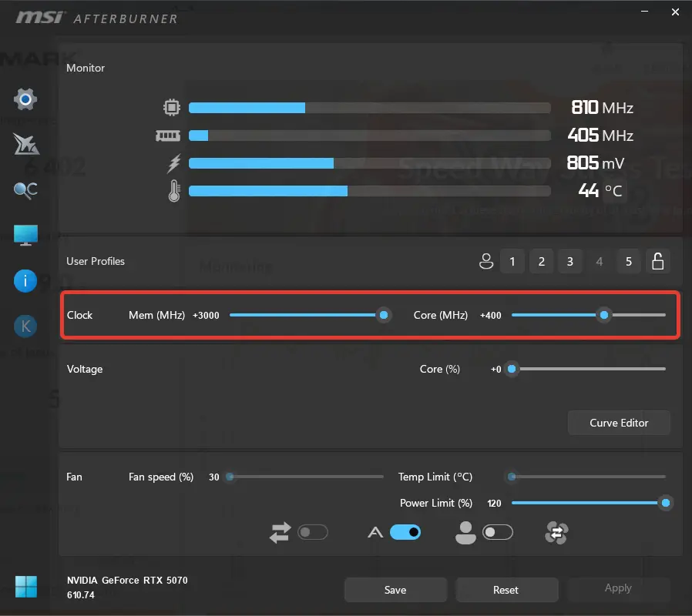Screen dimensions: 692x616
Task: Click the memory clock monitor bar
Action: 370,136
